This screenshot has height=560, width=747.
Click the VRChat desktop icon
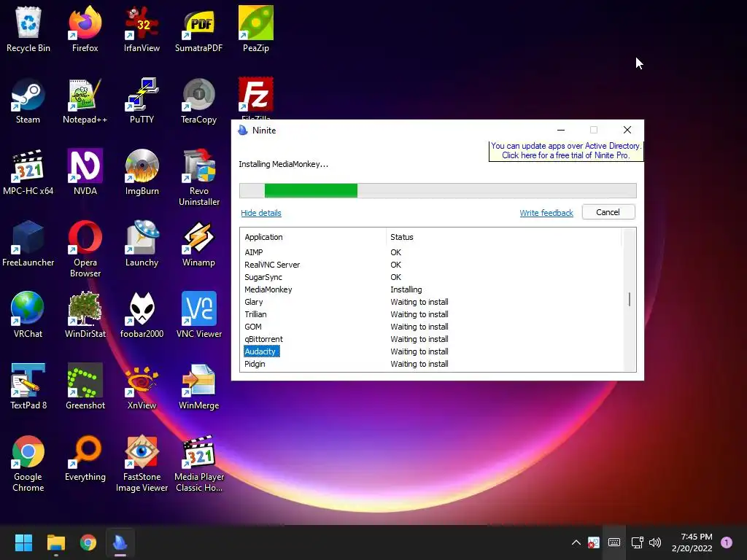point(28,315)
